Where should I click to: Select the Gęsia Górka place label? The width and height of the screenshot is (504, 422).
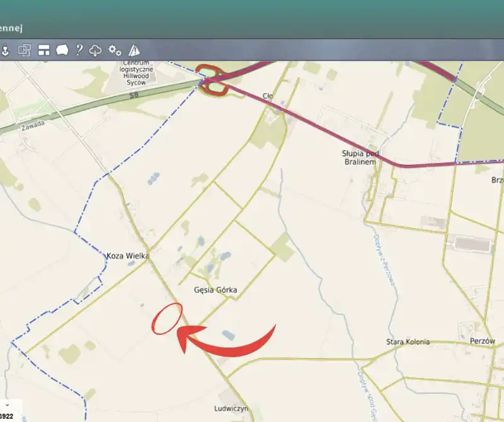click(x=215, y=290)
